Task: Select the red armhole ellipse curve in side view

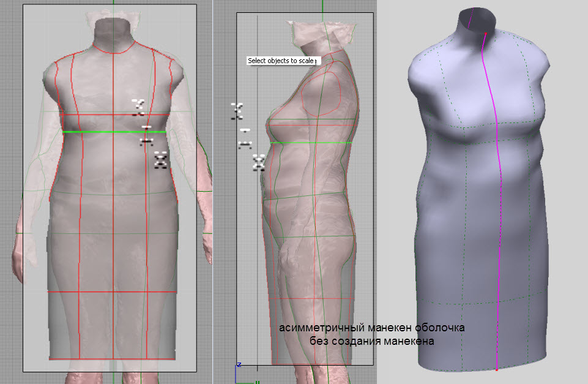Action: 321,93
